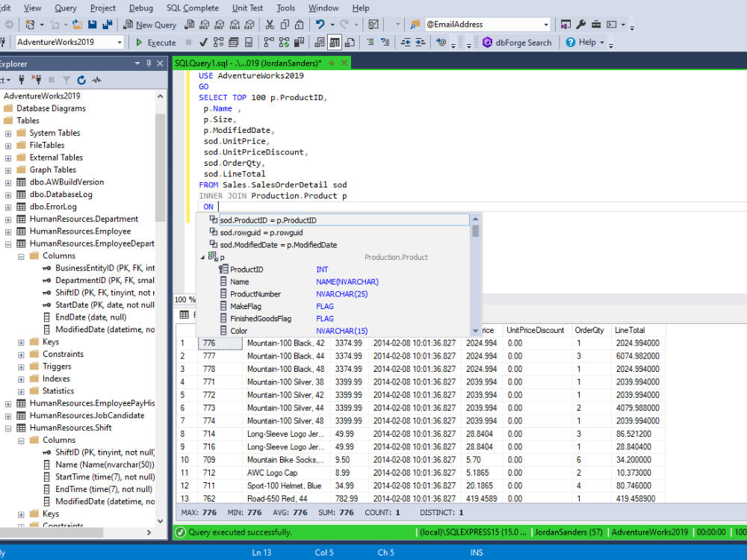Click the Copy icon in the toolbar

(x=285, y=25)
